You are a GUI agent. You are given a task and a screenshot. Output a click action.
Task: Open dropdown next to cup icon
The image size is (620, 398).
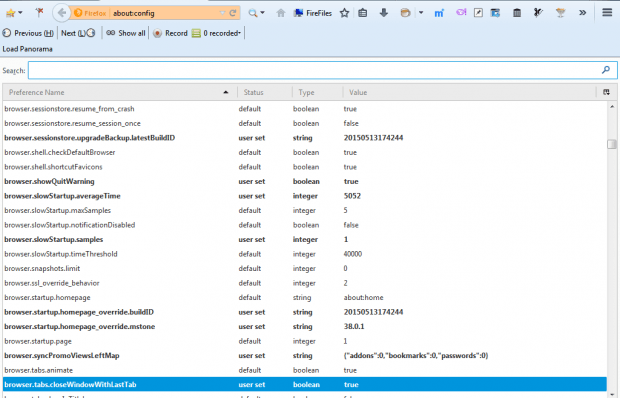point(421,13)
